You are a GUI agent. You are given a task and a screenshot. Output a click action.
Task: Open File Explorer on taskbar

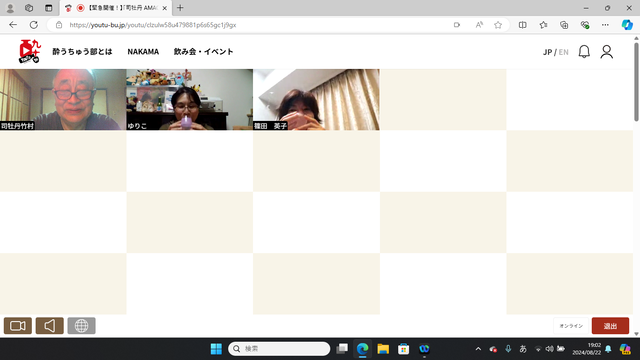pos(383,349)
